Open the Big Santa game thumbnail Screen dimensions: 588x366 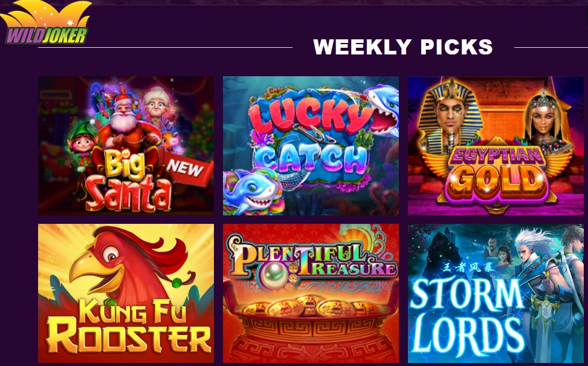click(x=126, y=146)
